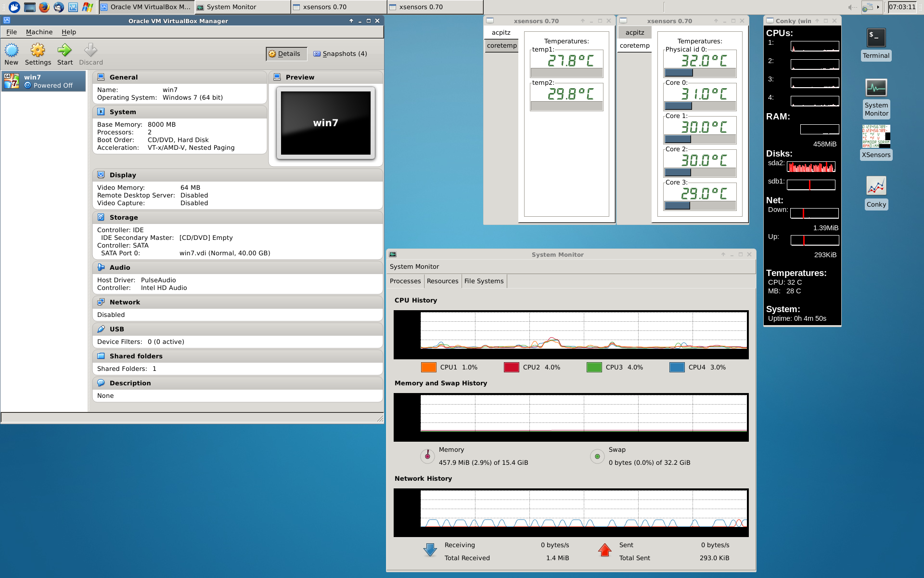Image resolution: width=924 pixels, height=578 pixels.
Task: Open the Machine menu in VirtualBox
Action: point(39,32)
